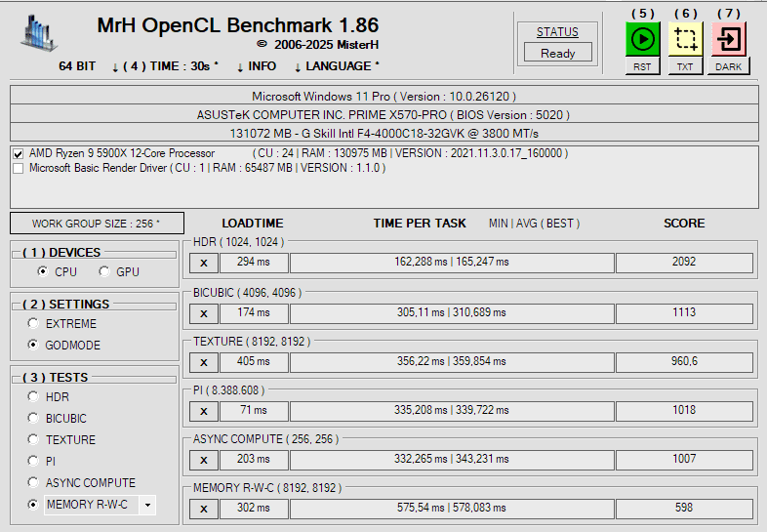Select ASYNC COMPUTE test radio button
Image resolution: width=767 pixels, height=532 pixels.
(33, 482)
